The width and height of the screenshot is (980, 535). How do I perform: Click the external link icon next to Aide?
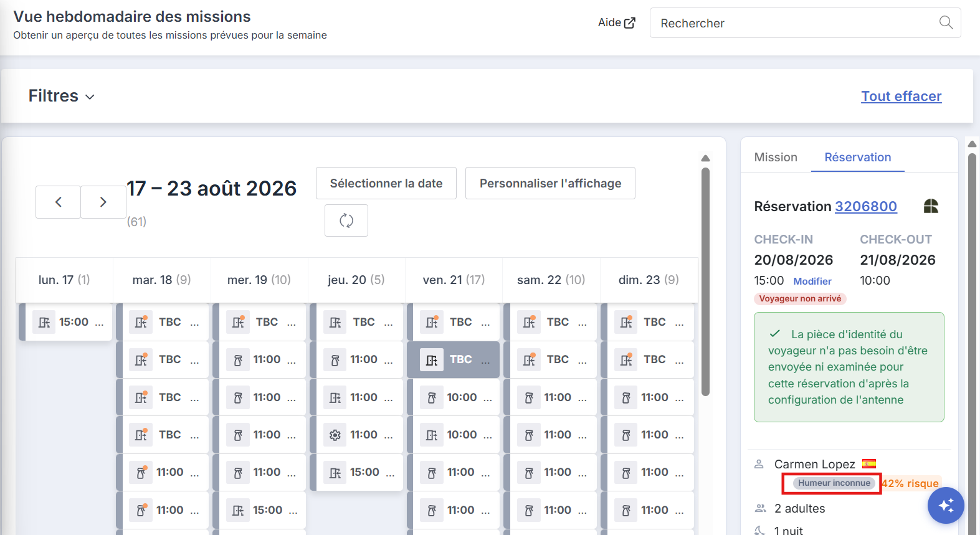point(630,23)
